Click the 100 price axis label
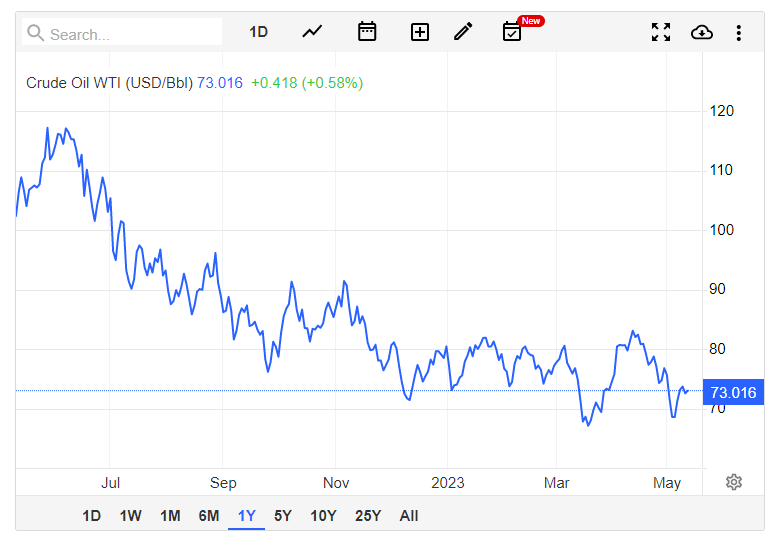Image resolution: width=776 pixels, height=542 pixels. pos(722,230)
